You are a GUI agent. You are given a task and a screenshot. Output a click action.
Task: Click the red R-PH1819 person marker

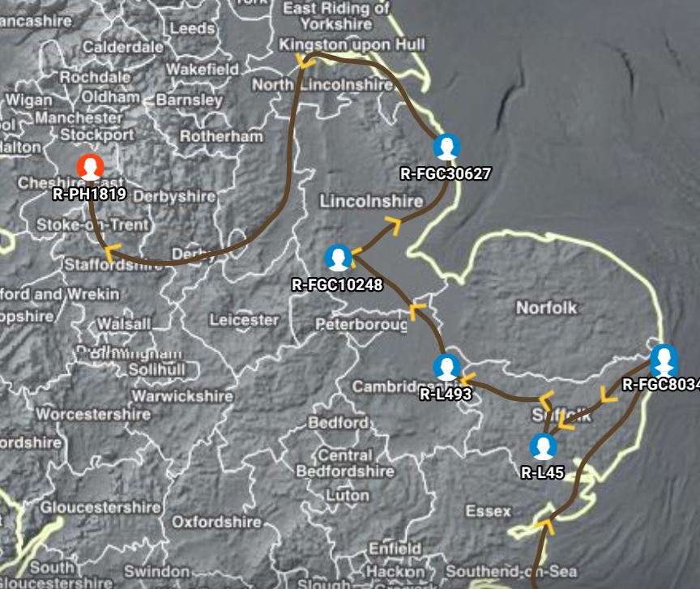[90, 167]
